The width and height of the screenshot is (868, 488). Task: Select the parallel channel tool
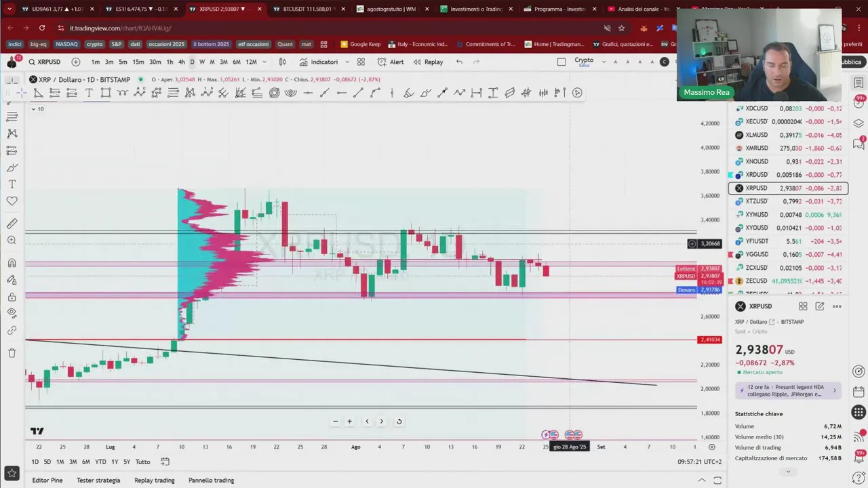pos(510,93)
